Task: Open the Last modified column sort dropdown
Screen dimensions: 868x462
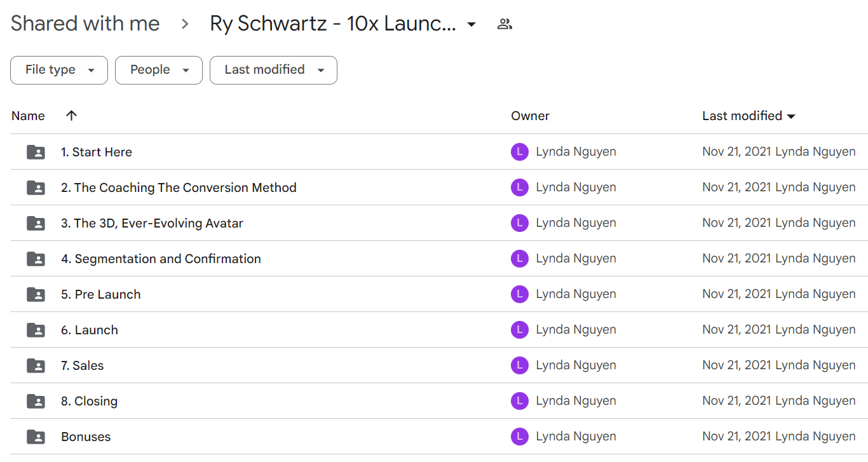Action: [791, 116]
